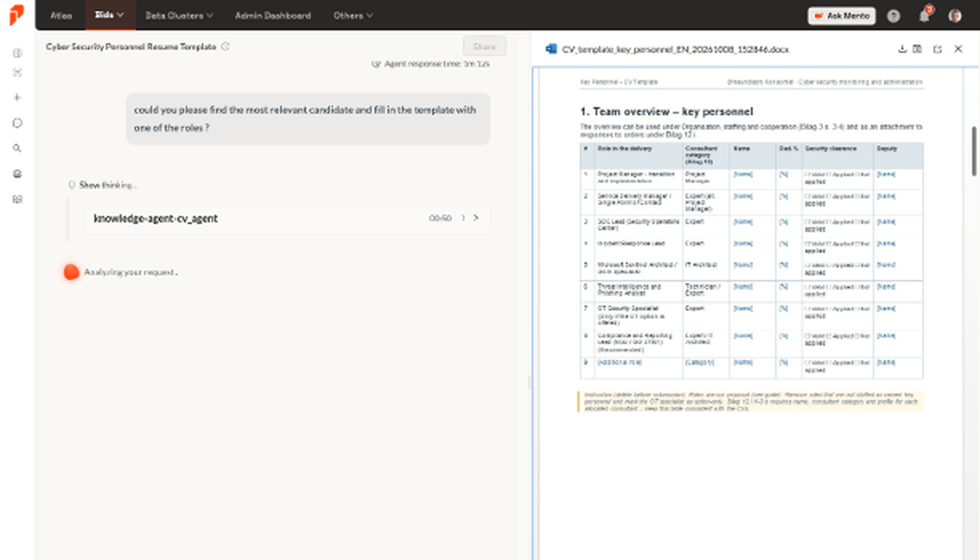Click the Ask Mento button
Screen dimensions: 980x560
click(x=841, y=16)
